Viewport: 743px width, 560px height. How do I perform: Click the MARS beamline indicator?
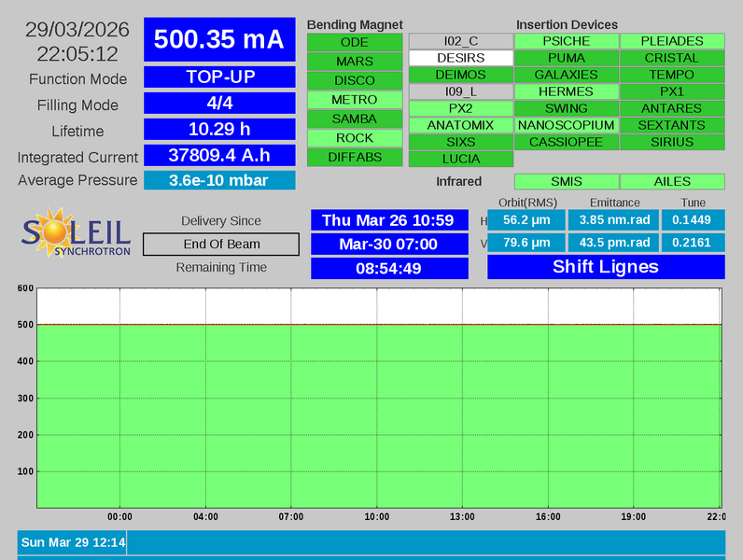point(355,62)
